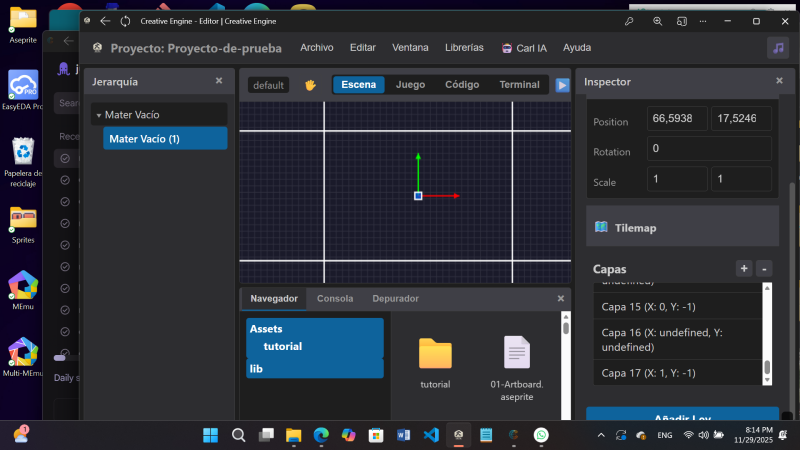Open the Consola tab
Viewport: 800px width, 450px height.
[335, 298]
